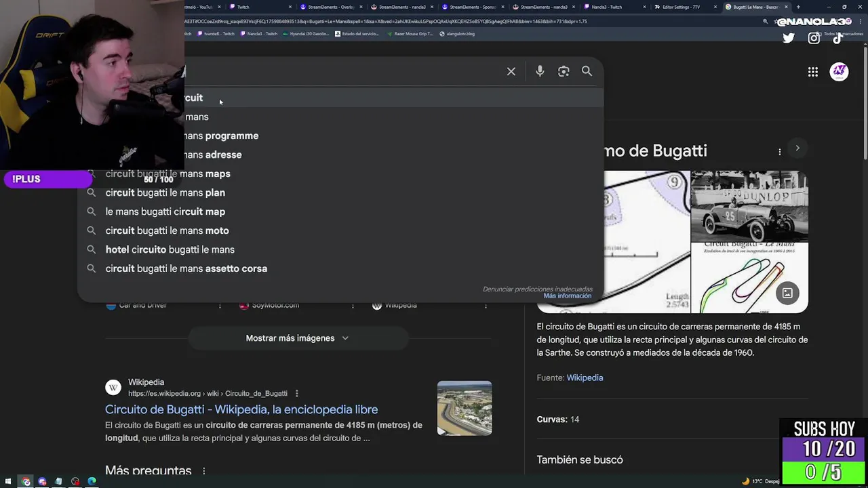The width and height of the screenshot is (868, 488).
Task: Open the colored circuit layout diagram image
Action: coord(749,278)
